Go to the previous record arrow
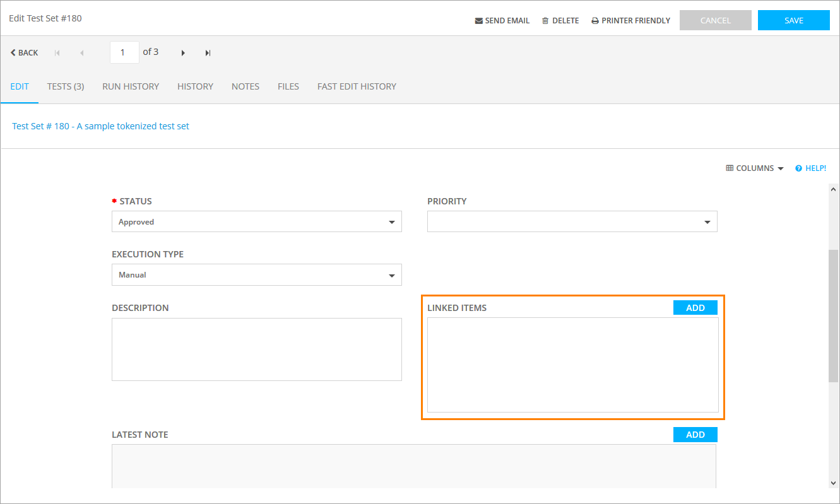The height and width of the screenshot is (504, 840). pyautogui.click(x=81, y=53)
